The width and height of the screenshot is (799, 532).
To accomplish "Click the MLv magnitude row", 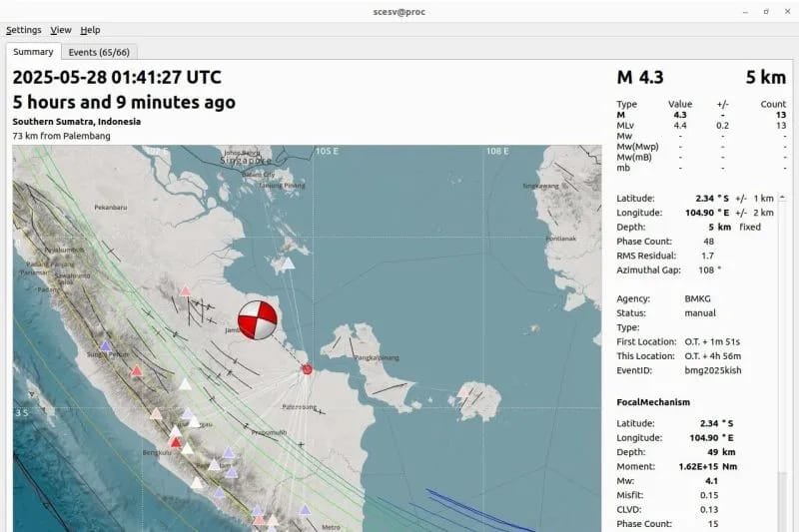I will tap(624, 125).
